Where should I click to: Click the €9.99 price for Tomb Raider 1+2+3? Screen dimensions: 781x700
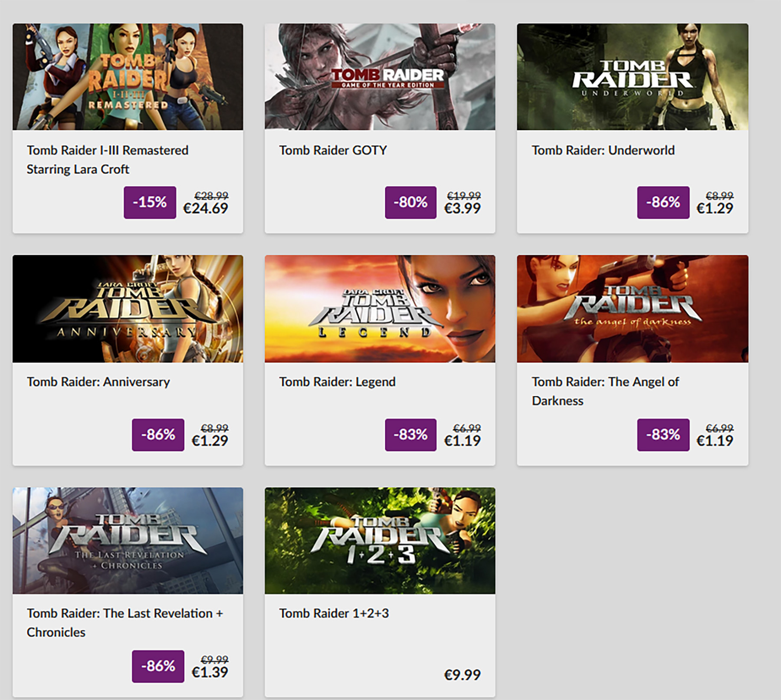click(462, 675)
